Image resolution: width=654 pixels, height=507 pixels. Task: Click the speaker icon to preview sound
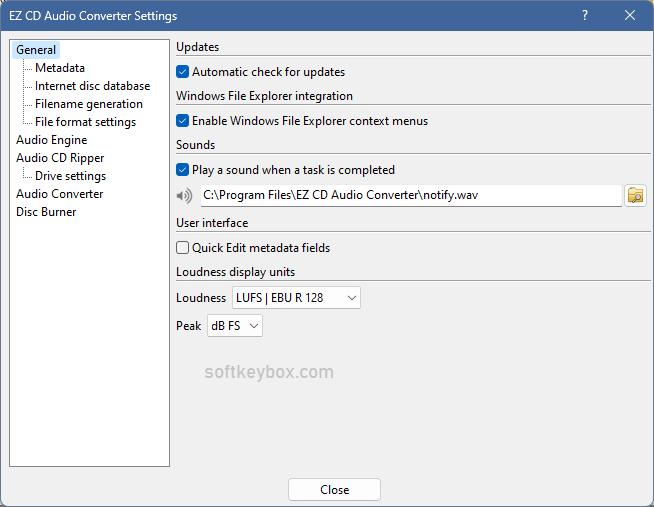(x=184, y=196)
